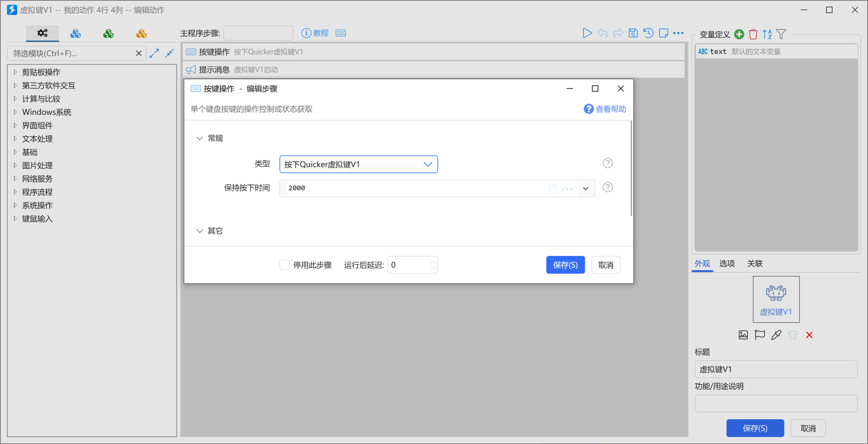Click the 主程序步骤 input box
The image size is (868, 444).
(x=258, y=33)
